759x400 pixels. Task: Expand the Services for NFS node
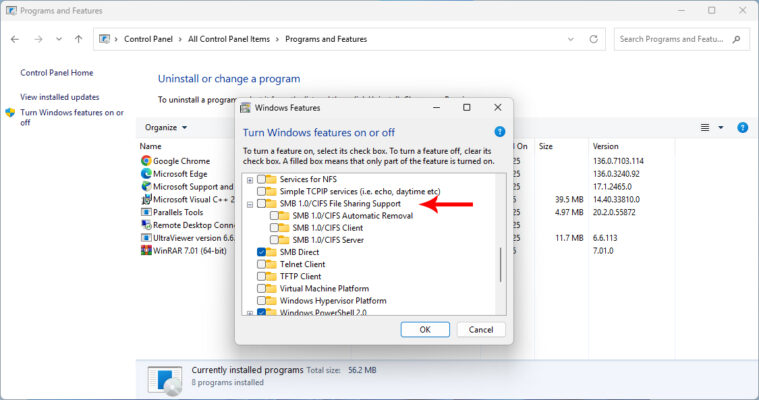(250, 180)
